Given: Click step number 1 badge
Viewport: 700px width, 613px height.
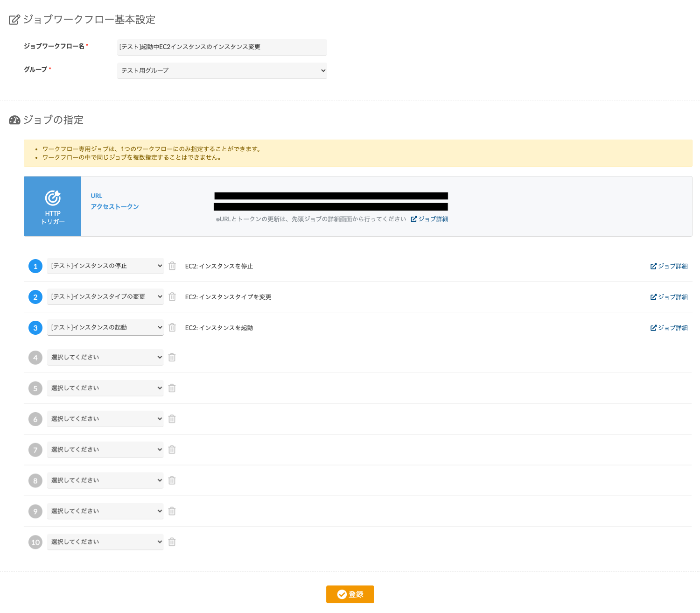Looking at the screenshot, I should (35, 266).
